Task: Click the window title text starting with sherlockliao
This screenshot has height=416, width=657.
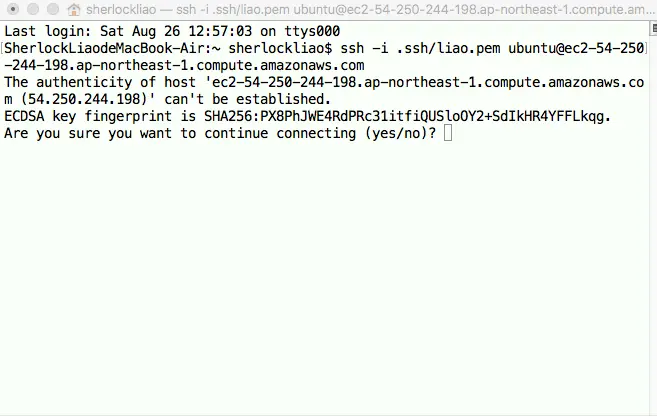Action: 370,9
